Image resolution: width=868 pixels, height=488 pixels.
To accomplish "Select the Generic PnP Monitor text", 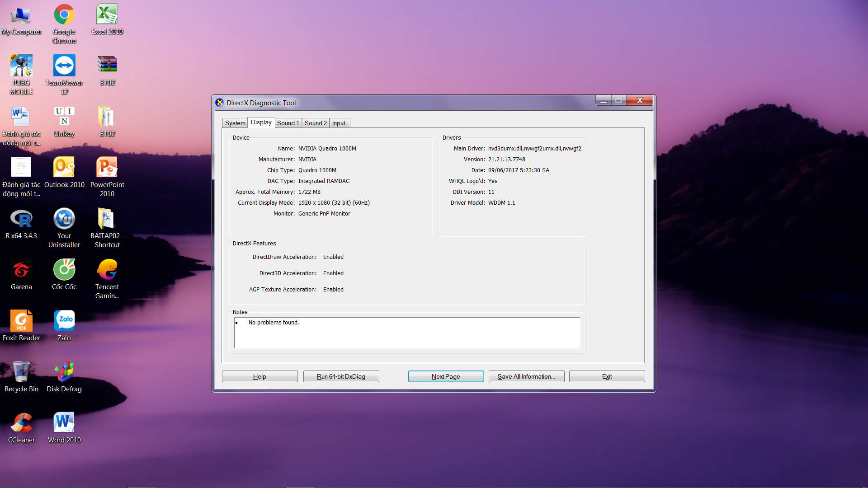I will [324, 214].
